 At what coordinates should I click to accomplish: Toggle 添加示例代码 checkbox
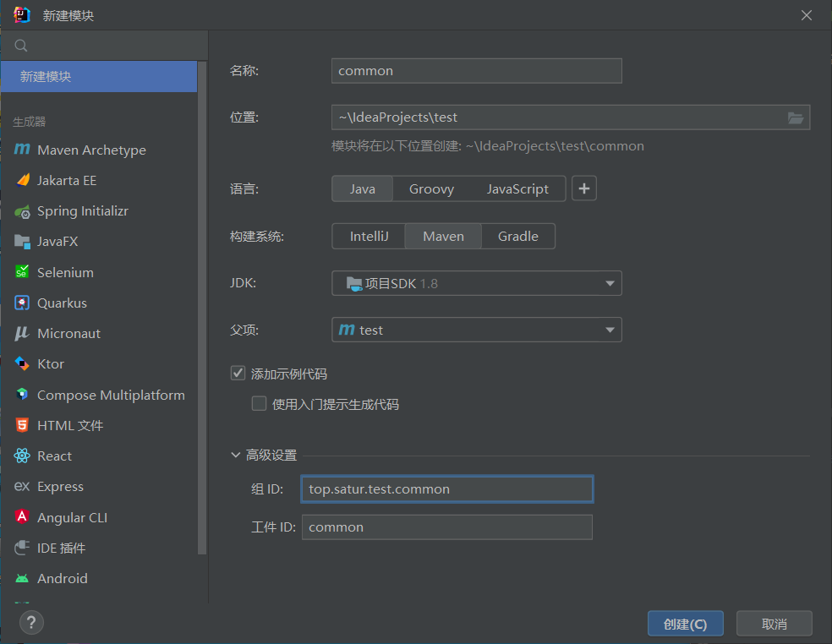click(x=238, y=373)
